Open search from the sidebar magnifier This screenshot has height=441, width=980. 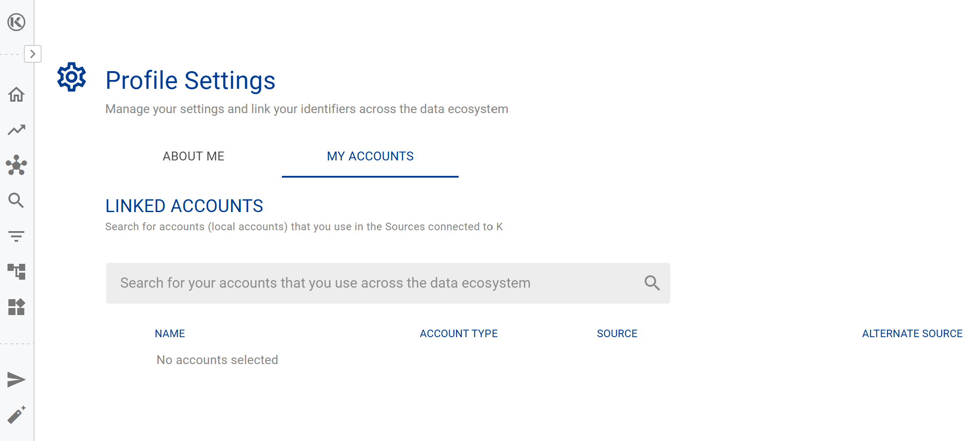[x=16, y=201]
